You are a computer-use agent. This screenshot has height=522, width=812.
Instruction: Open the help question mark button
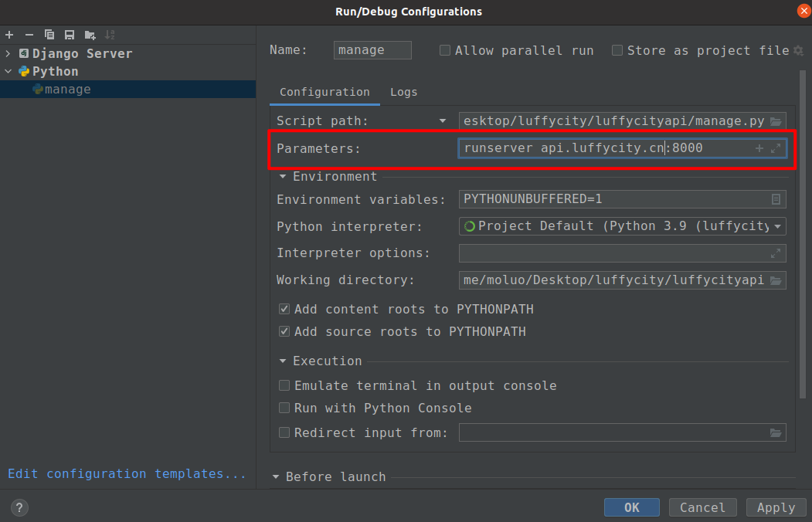[x=20, y=507]
